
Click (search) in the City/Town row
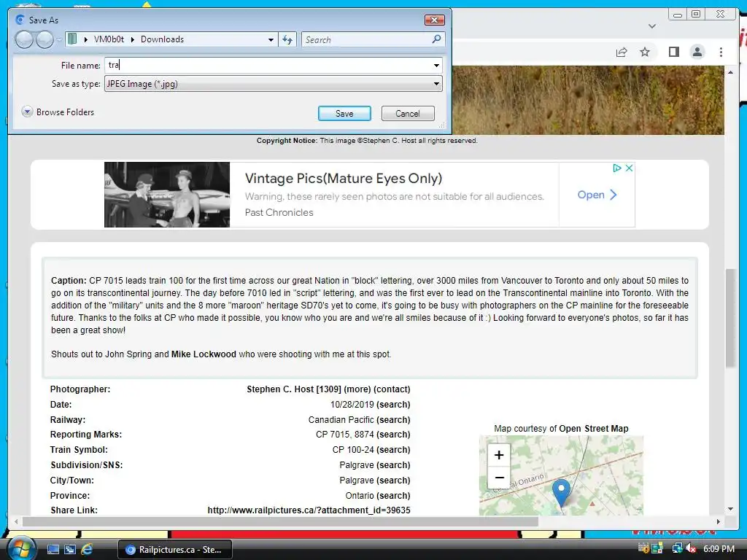tap(393, 480)
